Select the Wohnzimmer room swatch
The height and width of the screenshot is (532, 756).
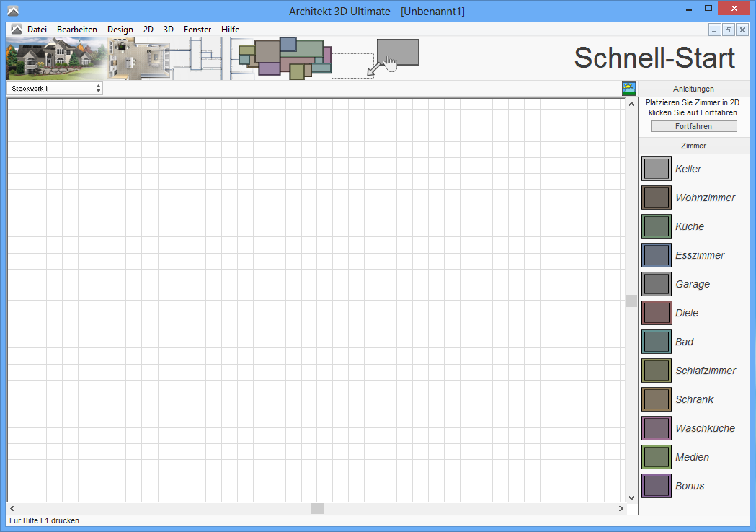pyautogui.click(x=657, y=198)
